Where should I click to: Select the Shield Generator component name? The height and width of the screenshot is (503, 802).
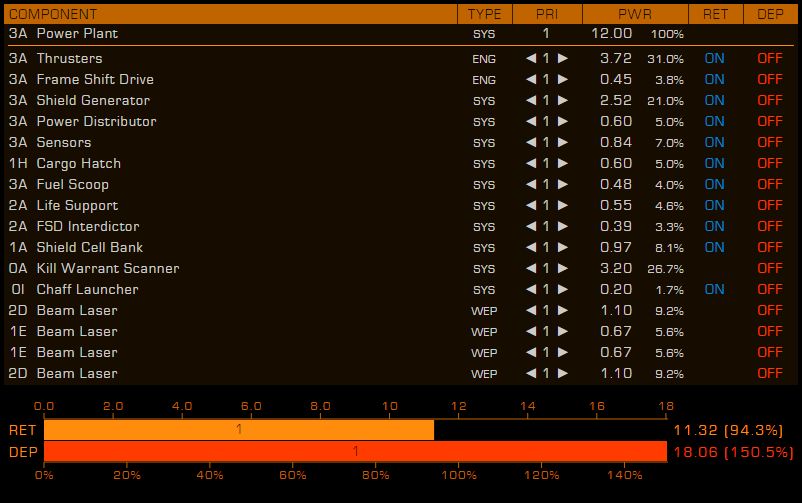click(x=93, y=100)
